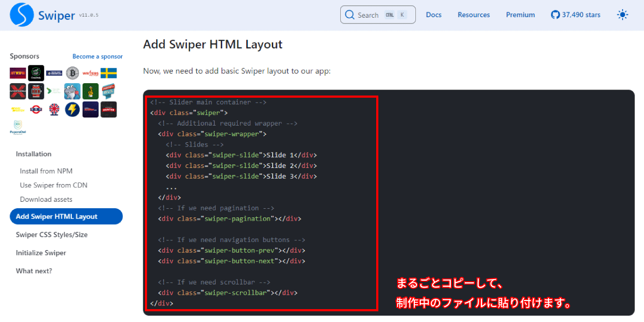Screen dimensions: 644x322
Task: Open the Resources menu in the header
Action: 474,15
